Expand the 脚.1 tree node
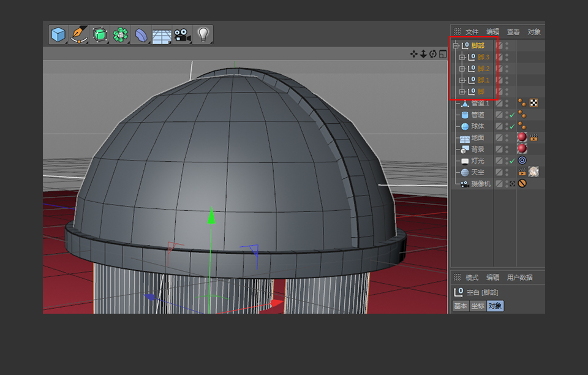588x375 pixels. click(x=462, y=80)
